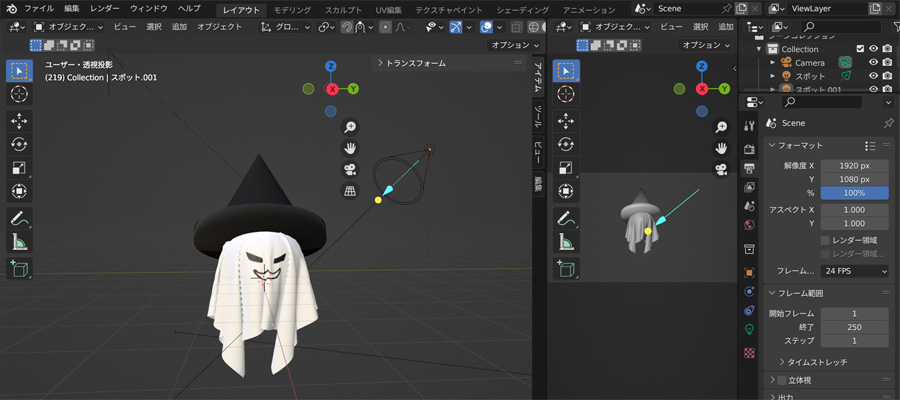900x400 pixels.
Task: Select the Move tool in left viewport toolbar
Action: click(19, 120)
